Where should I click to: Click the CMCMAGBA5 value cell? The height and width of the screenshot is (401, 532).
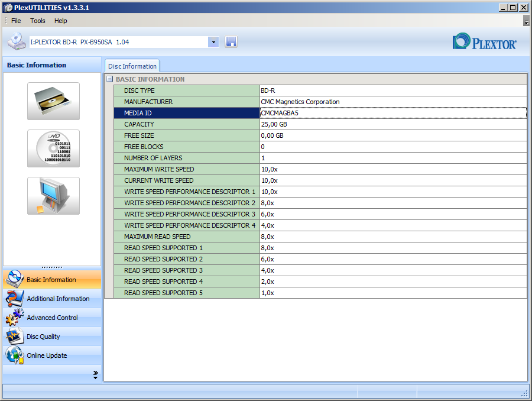[x=393, y=113]
